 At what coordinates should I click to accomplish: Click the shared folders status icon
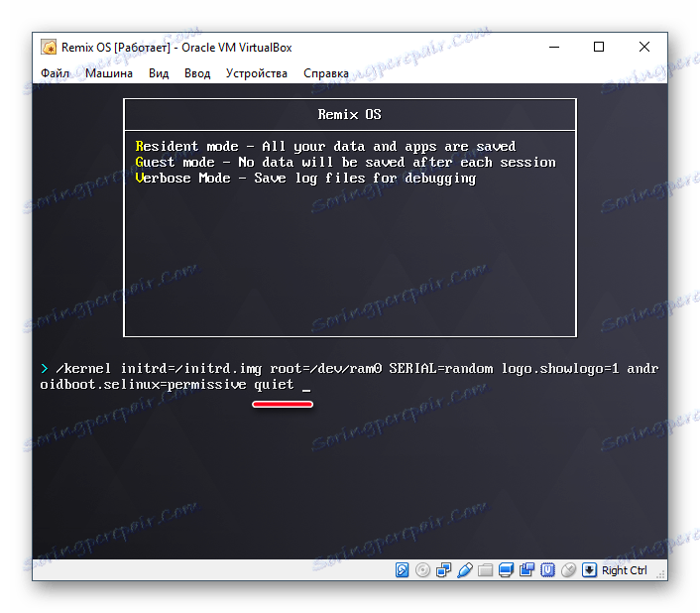click(485, 569)
